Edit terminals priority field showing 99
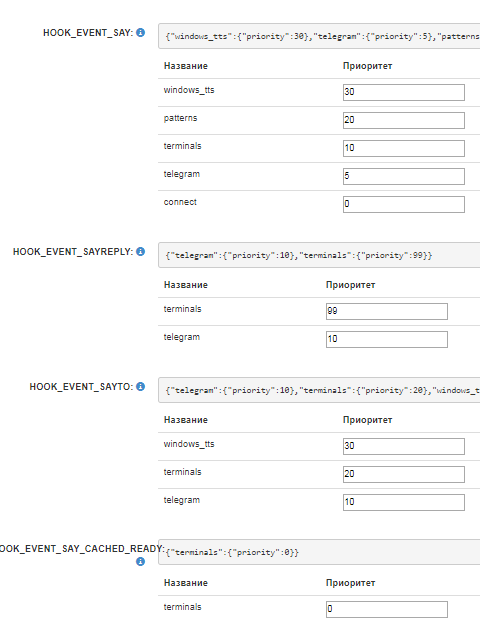The height and width of the screenshot is (624, 480). [x=386, y=311]
